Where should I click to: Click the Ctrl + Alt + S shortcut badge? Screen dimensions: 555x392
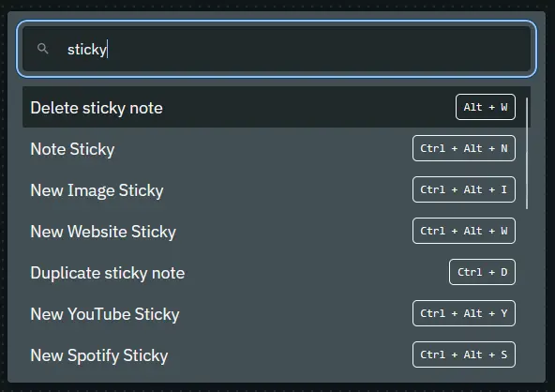[x=464, y=354]
